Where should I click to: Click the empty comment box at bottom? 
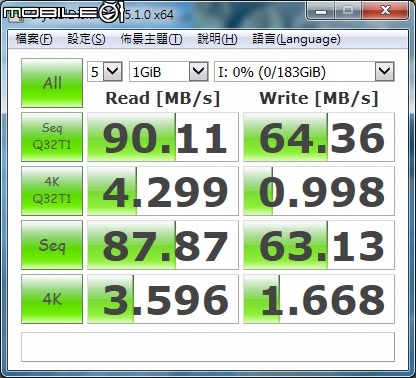pos(208,347)
